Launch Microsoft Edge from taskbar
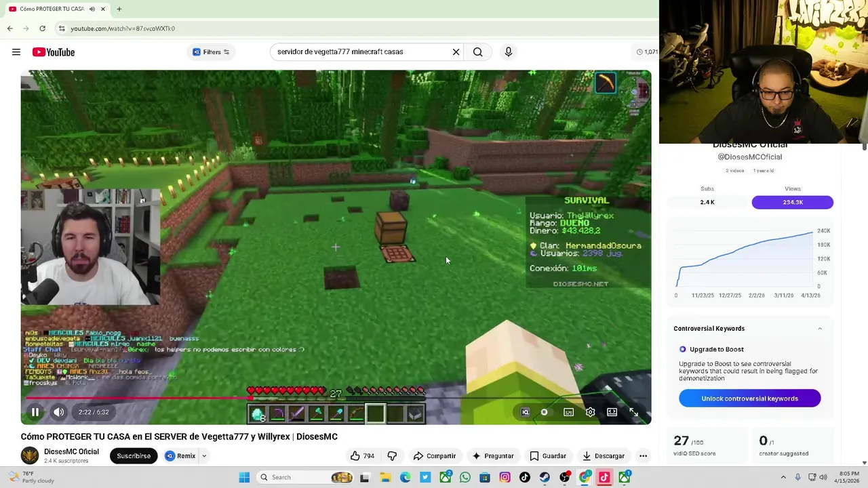 click(405, 477)
